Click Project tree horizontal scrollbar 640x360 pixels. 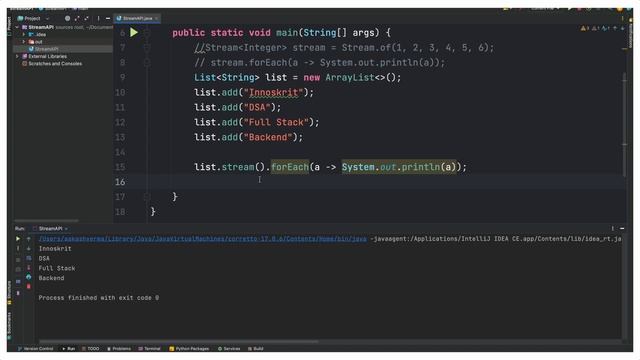click(x=46, y=221)
